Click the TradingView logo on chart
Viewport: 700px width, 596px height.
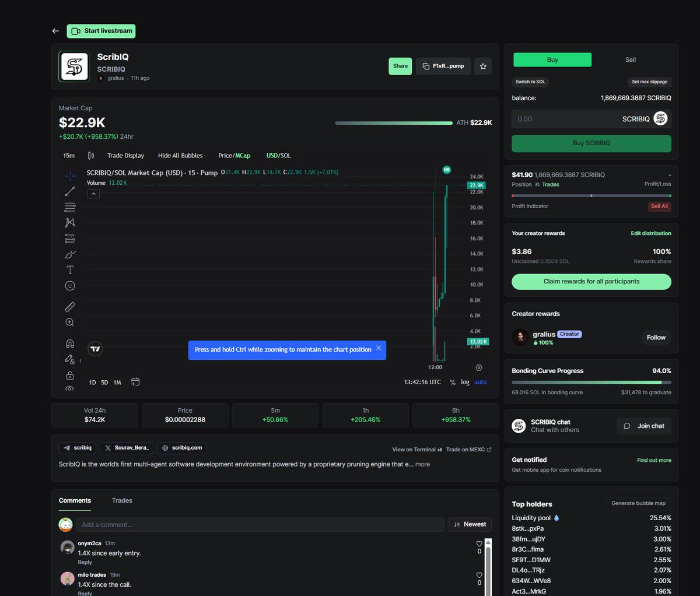(x=95, y=349)
